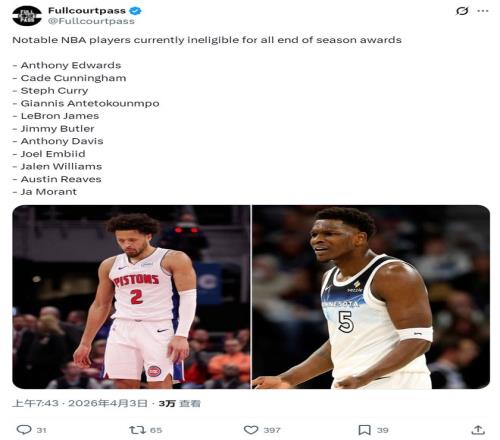500x440 pixels.
Task: Open the Grok explain icon
Action: pyautogui.click(x=462, y=11)
